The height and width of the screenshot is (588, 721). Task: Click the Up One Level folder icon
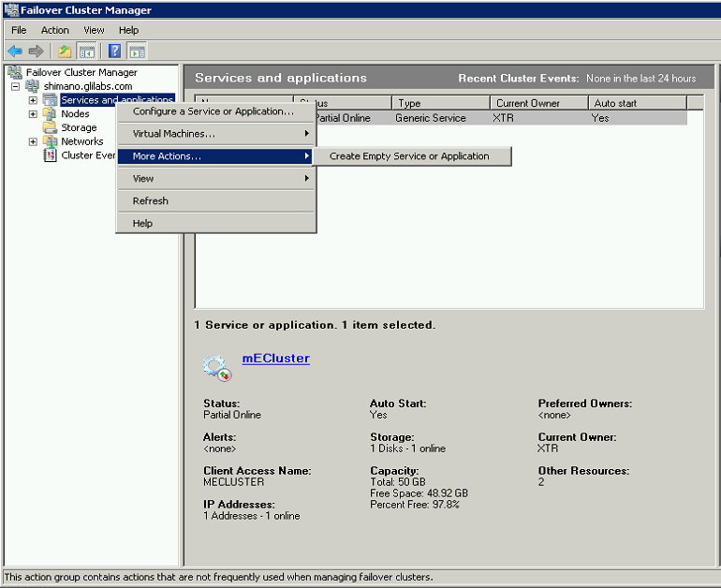64,51
